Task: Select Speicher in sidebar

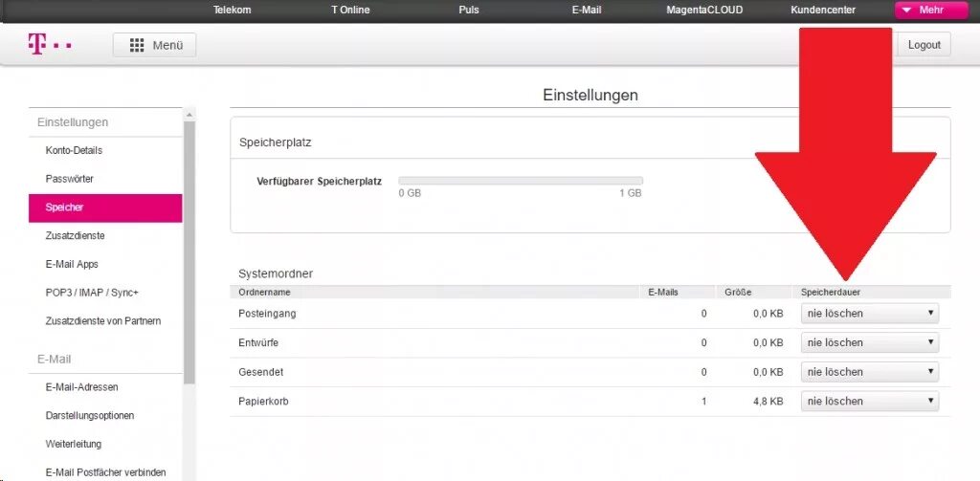Action: point(105,208)
